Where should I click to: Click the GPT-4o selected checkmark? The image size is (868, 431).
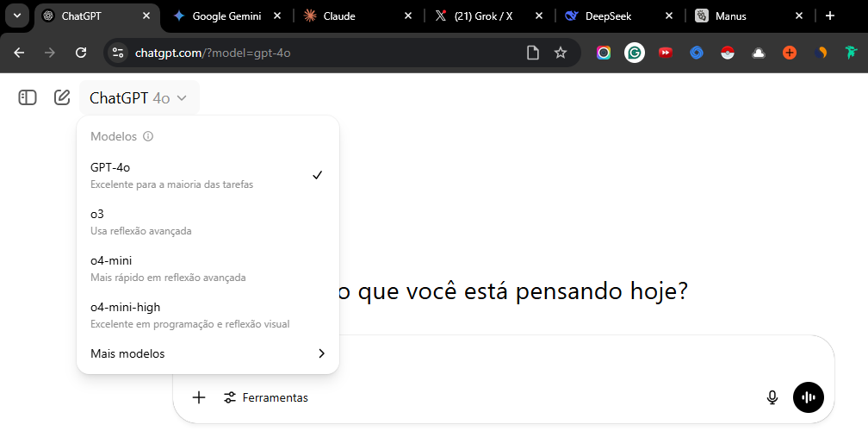click(x=317, y=175)
